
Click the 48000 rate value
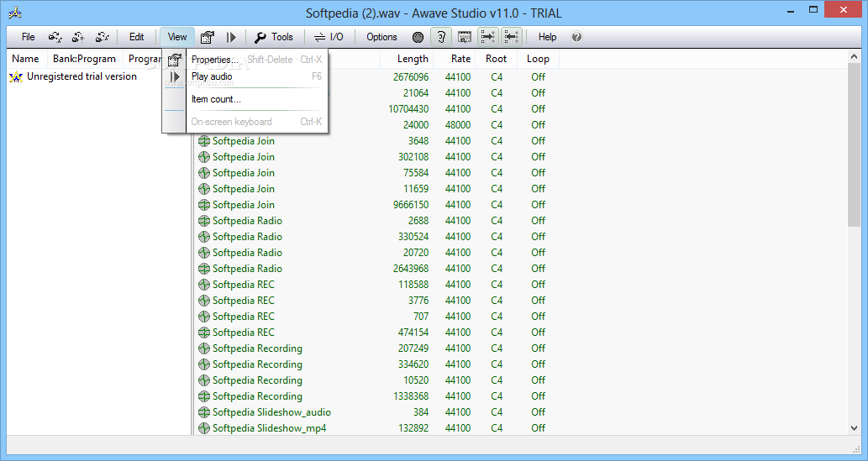458,125
